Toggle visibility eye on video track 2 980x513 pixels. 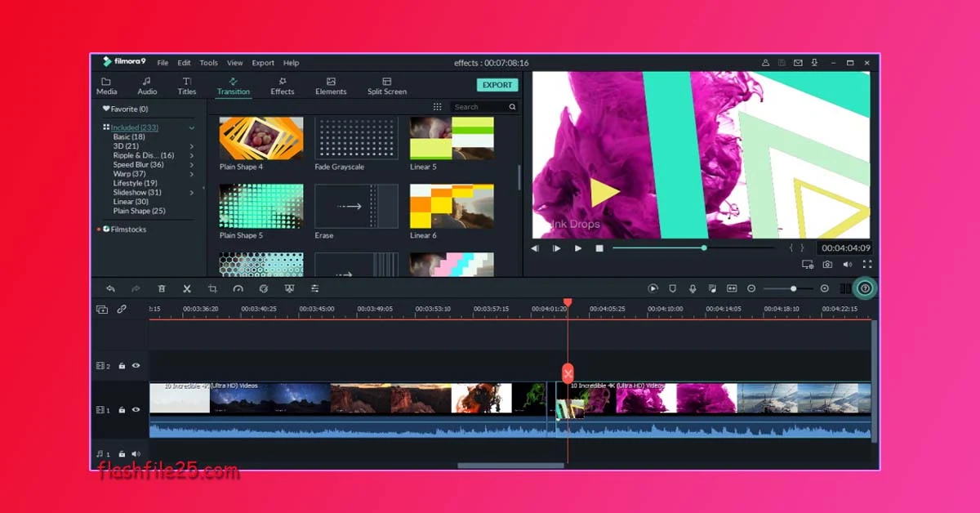(136, 366)
